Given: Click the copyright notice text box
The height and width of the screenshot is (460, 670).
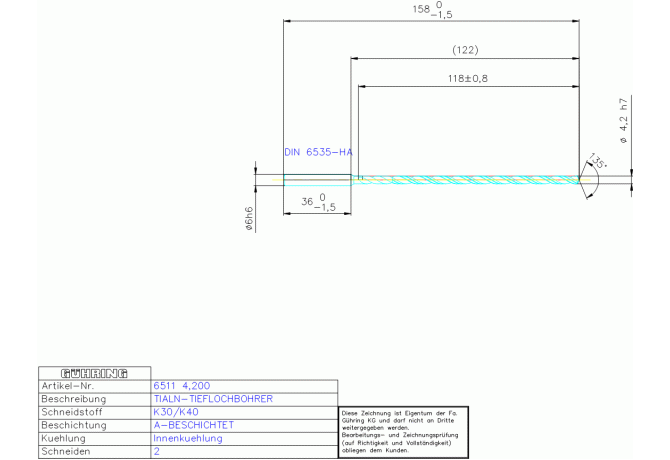Looking at the screenshot, I should click(x=402, y=431).
